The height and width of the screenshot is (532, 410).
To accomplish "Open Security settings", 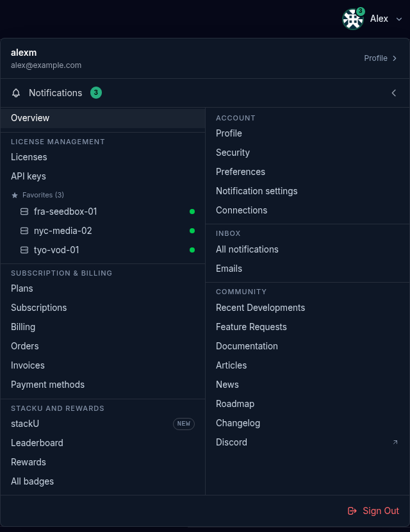I will tap(307, 153).
